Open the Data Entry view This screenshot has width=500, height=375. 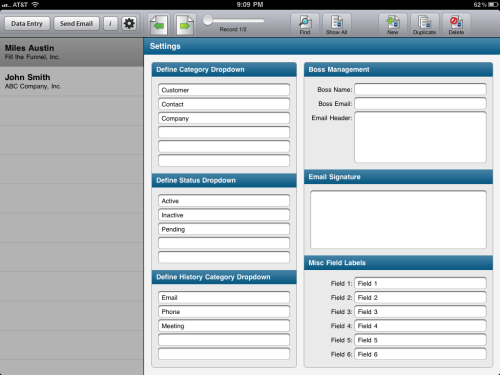[27, 24]
